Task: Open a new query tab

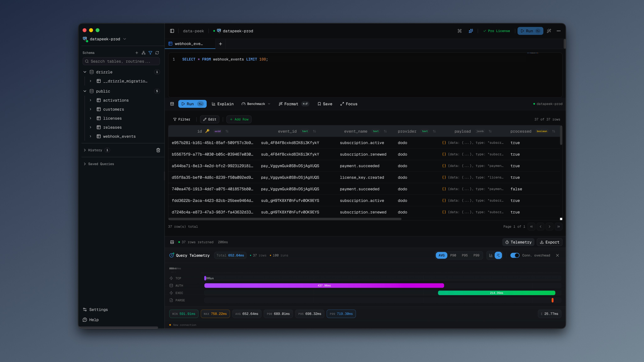Action: (220, 44)
